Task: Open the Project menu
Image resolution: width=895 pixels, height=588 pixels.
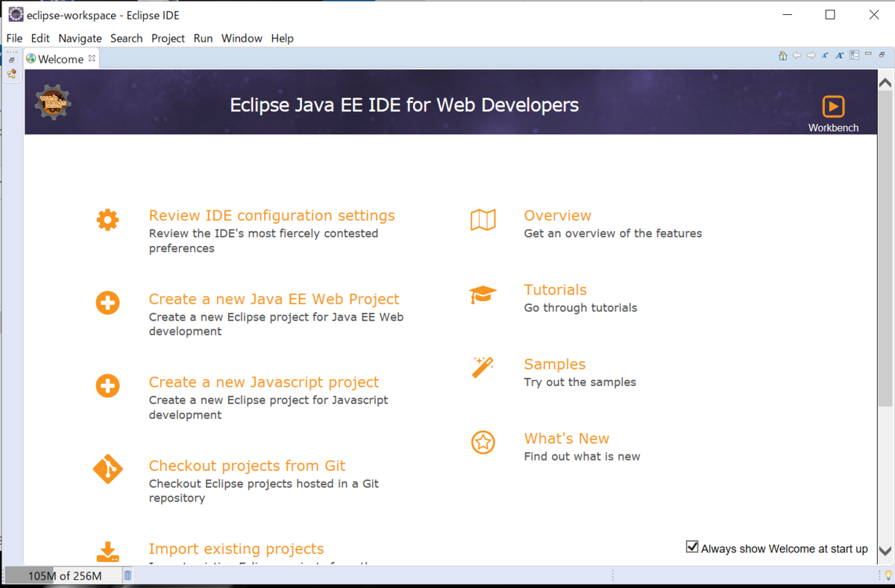Action: click(168, 38)
